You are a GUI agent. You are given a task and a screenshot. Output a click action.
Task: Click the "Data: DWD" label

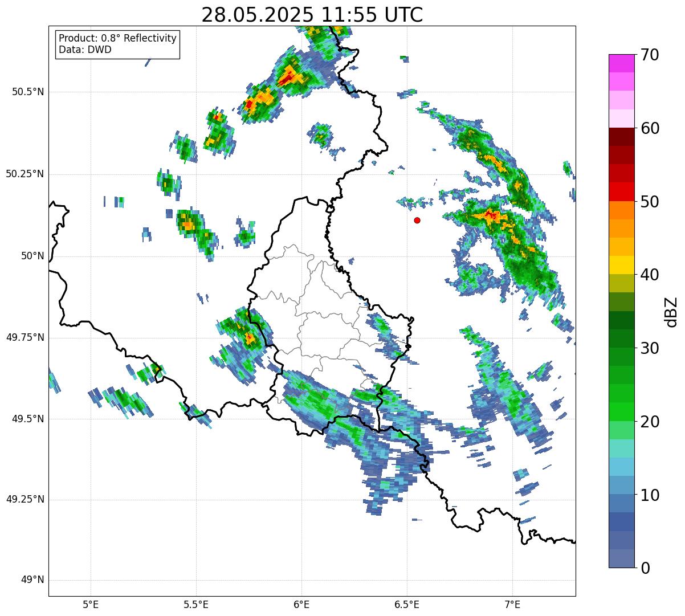coord(85,50)
